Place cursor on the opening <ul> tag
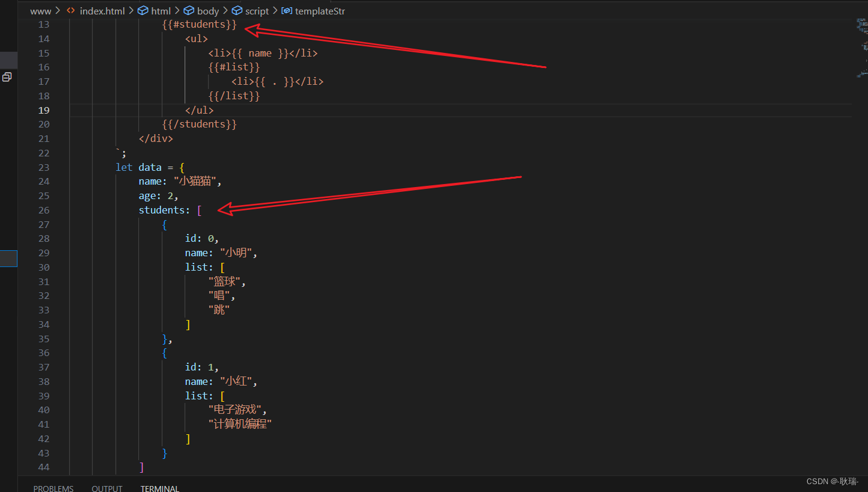This screenshot has height=492, width=868. (197, 39)
